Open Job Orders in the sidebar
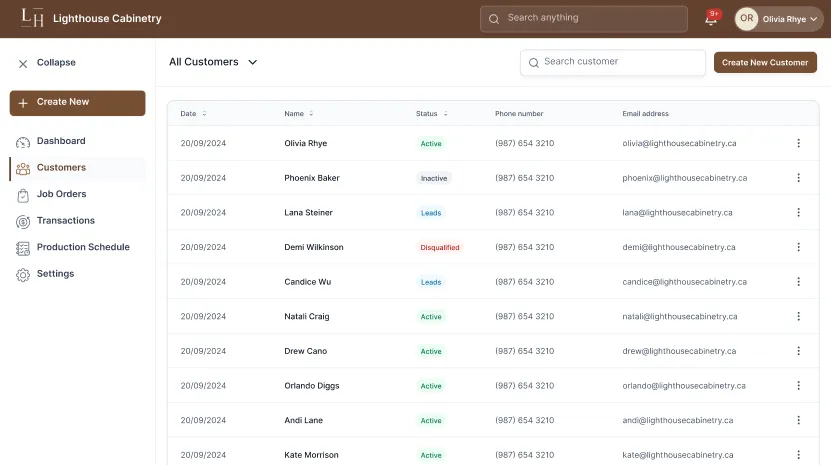Viewport: 831px width, 465px height. [61, 194]
